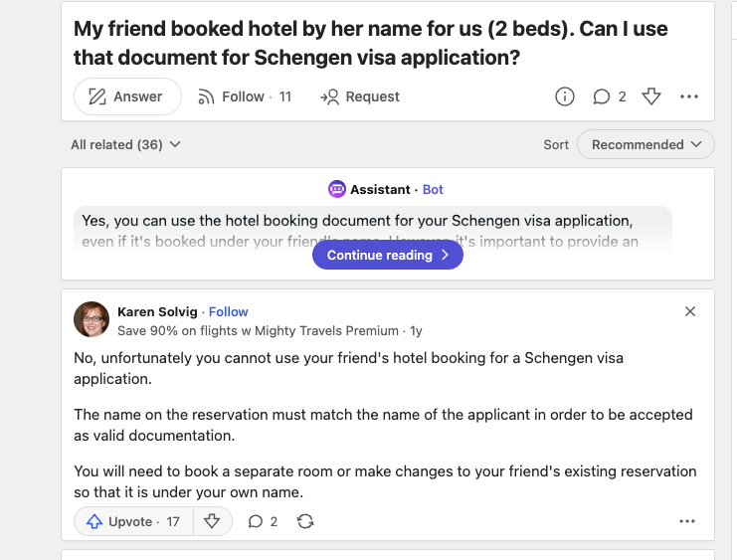The width and height of the screenshot is (737, 560).
Task: Click the Assistant bot icon
Action: coord(337,189)
